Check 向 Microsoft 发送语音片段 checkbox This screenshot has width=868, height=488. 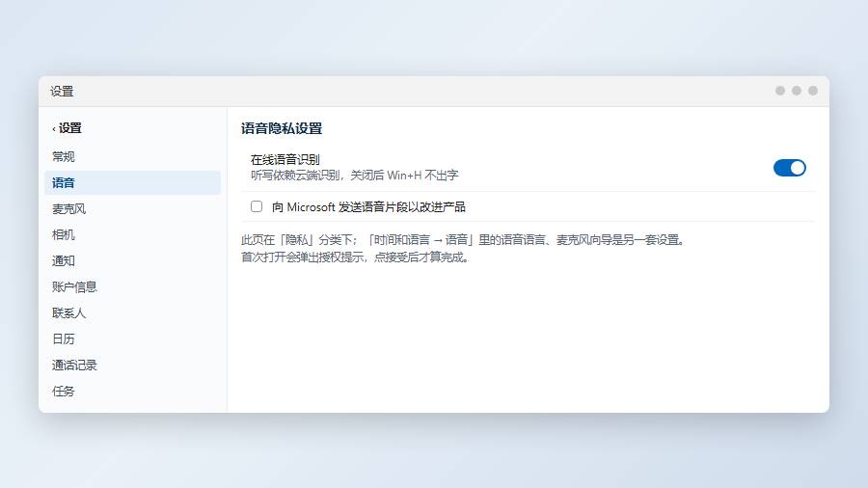[257, 206]
